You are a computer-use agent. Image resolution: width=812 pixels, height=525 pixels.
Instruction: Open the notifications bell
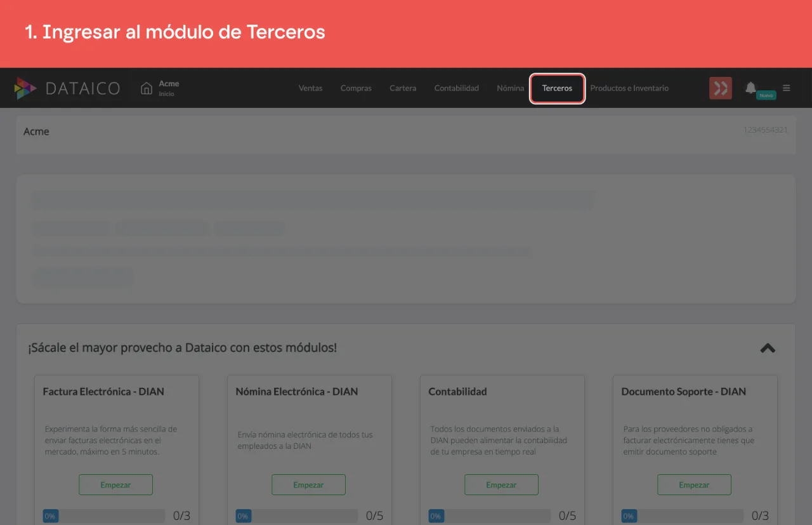click(x=750, y=88)
